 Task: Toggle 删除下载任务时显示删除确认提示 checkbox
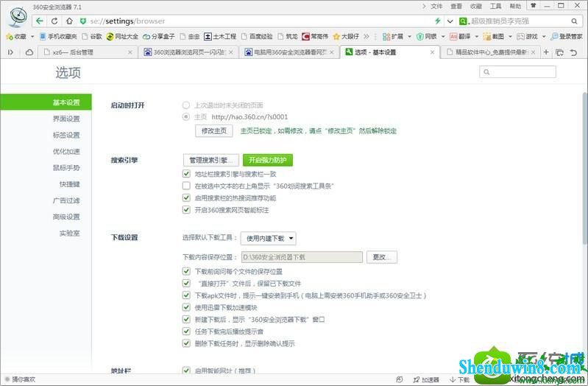click(x=186, y=343)
